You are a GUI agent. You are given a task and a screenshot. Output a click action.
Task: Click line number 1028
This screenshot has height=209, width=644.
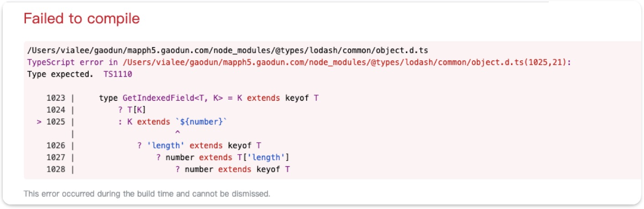[56, 169]
